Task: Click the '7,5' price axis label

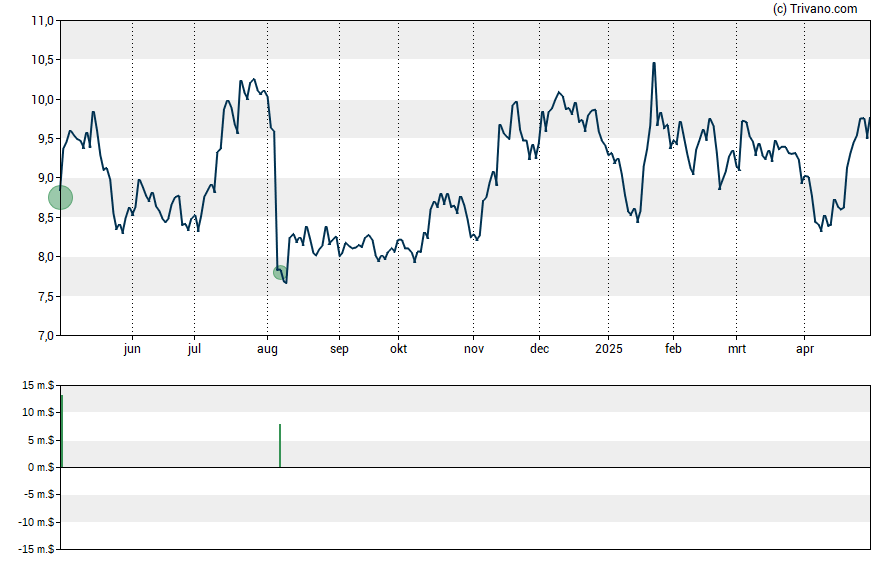Action: (45, 296)
